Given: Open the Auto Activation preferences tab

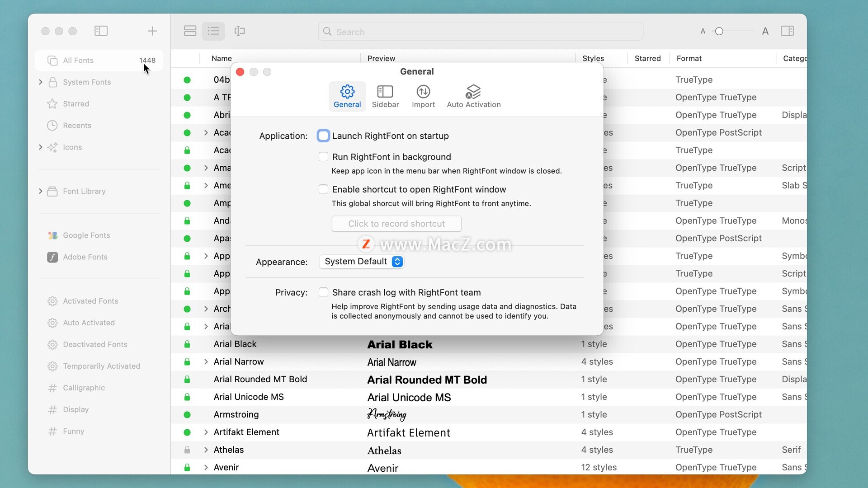Looking at the screenshot, I should (473, 96).
